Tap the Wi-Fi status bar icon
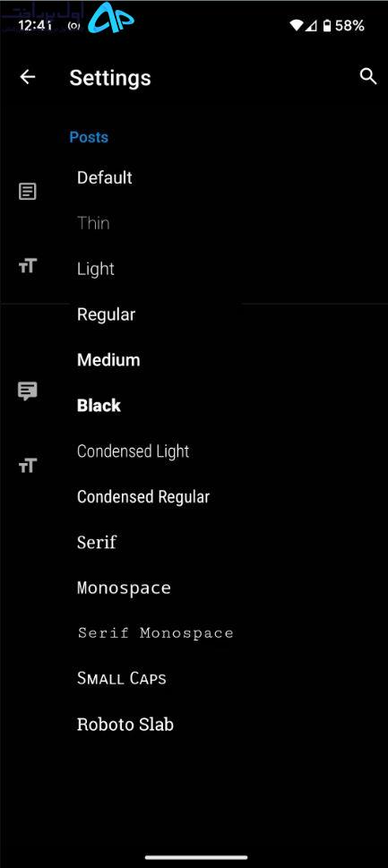Screen dimensions: 388x868 (x=296, y=25)
